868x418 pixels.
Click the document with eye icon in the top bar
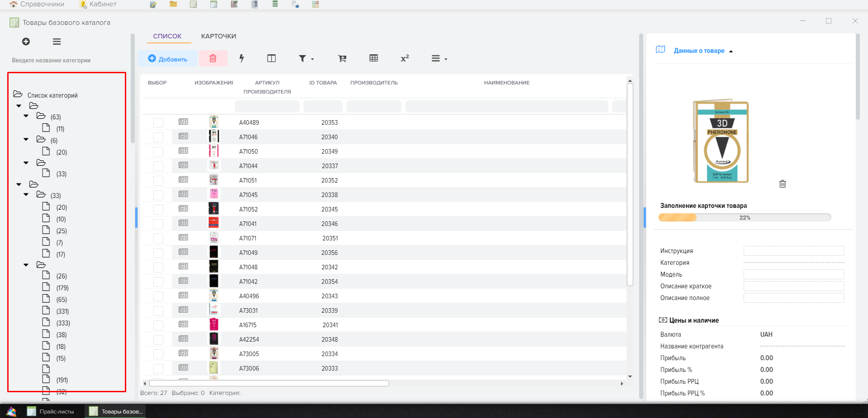point(295,5)
